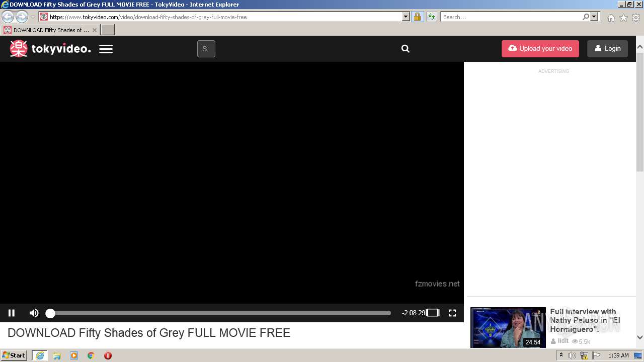Open the Windows Start menu
Screen dimensions: 644x362
(x=14, y=355)
